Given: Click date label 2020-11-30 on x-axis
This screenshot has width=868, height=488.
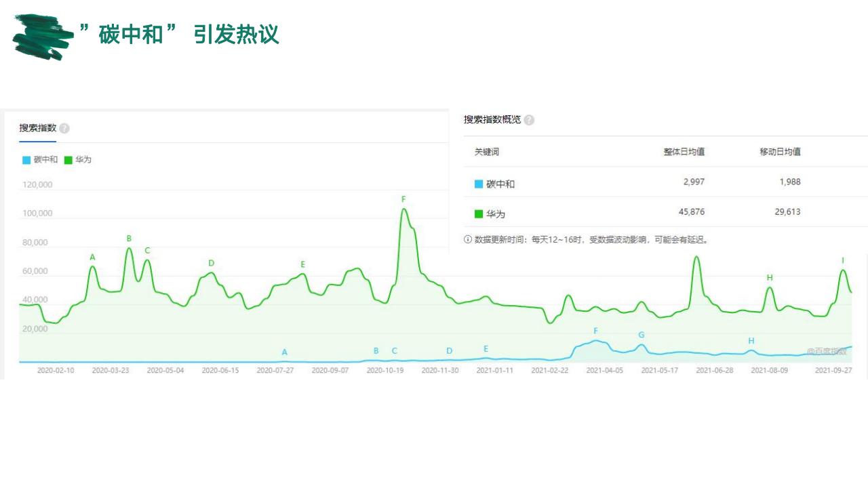Looking at the screenshot, I should point(440,371).
